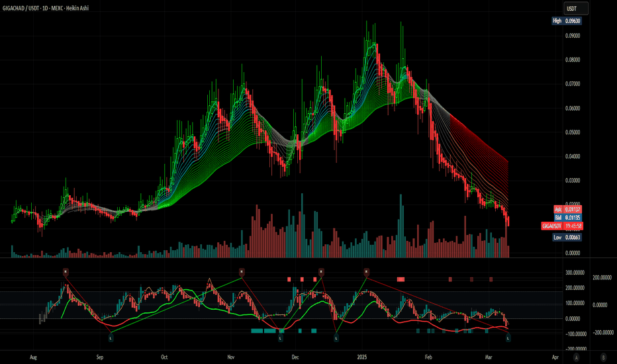617x364 pixels.
Task: Click the GIGAUSDT 19:45:58 countdown label
Action: tap(562, 226)
